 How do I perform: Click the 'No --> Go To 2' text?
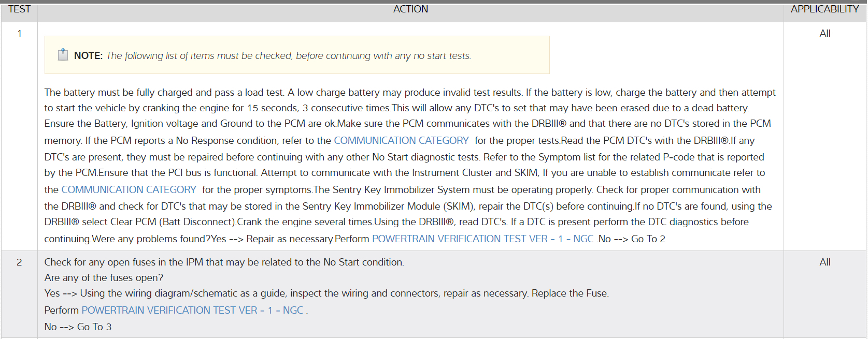point(632,239)
